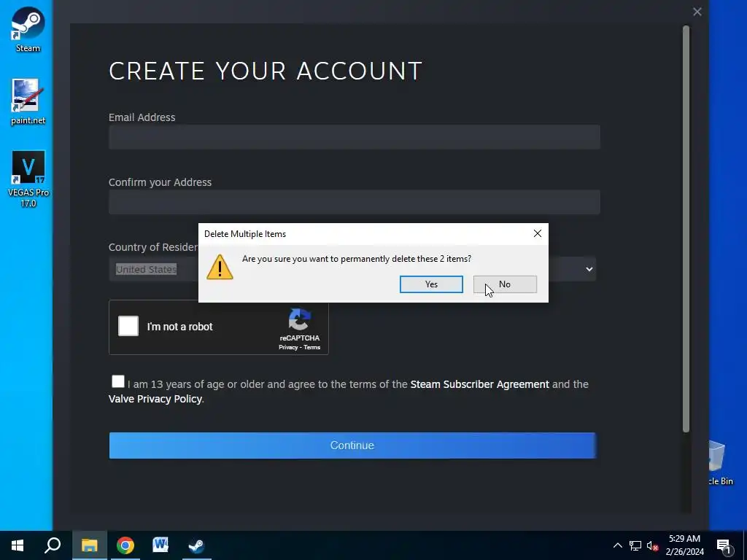
Task: Click the Confirm your Address field
Action: click(354, 202)
